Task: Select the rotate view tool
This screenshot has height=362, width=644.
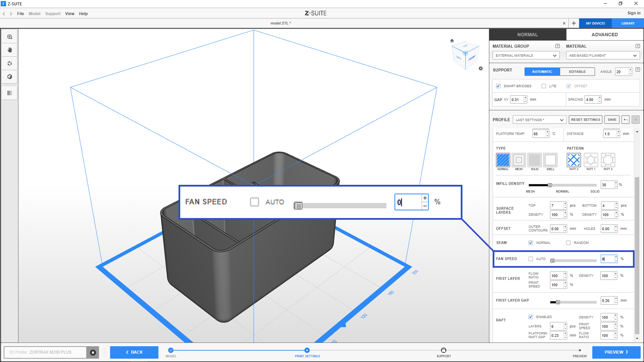Action: [10, 63]
